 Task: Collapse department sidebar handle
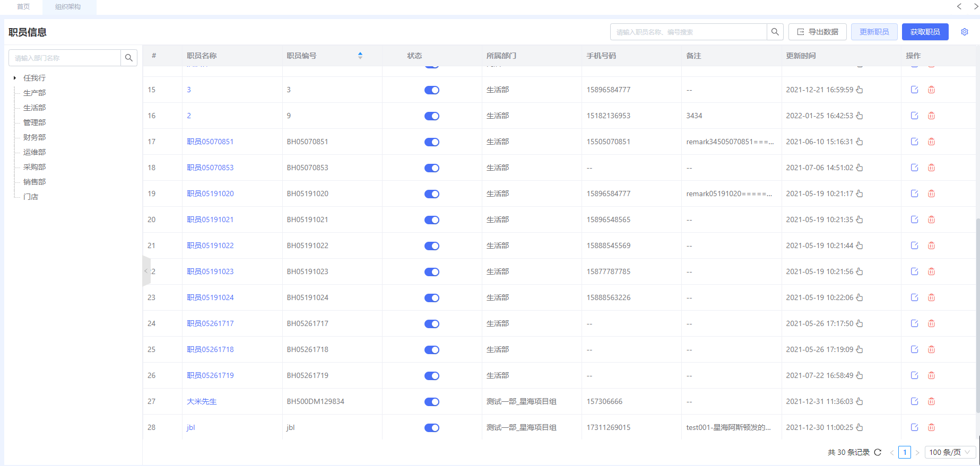[146, 271]
